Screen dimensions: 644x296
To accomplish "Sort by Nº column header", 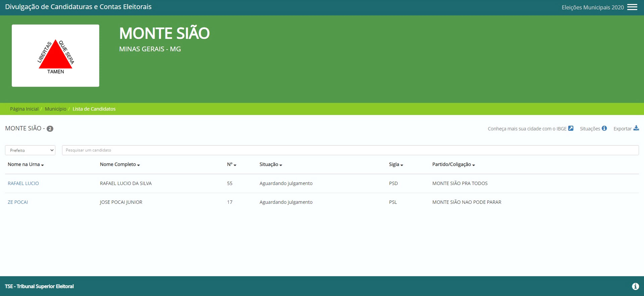I will point(231,165).
